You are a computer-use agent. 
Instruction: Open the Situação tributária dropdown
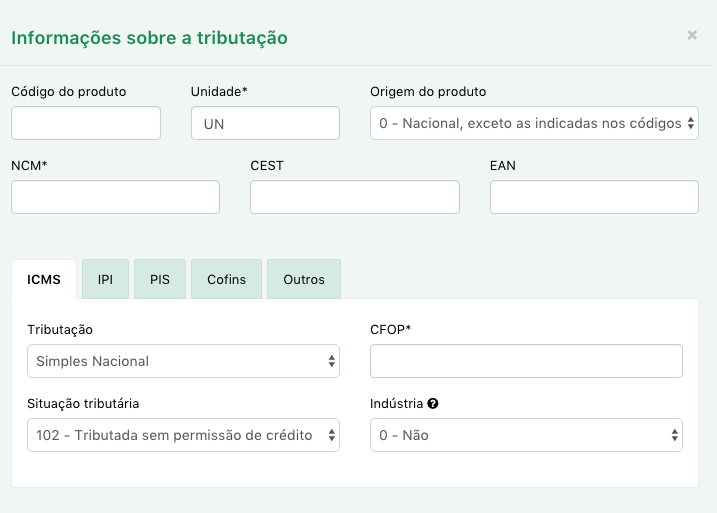[183, 435]
